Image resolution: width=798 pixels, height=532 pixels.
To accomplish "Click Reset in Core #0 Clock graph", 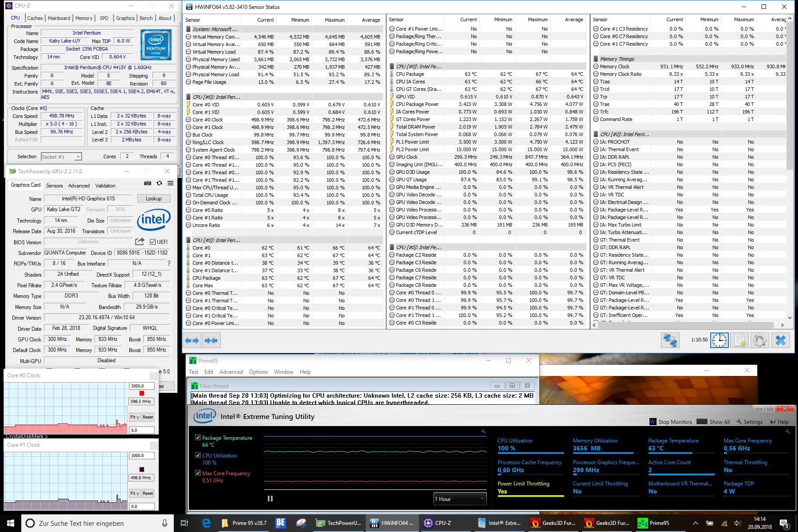I will [148, 417].
